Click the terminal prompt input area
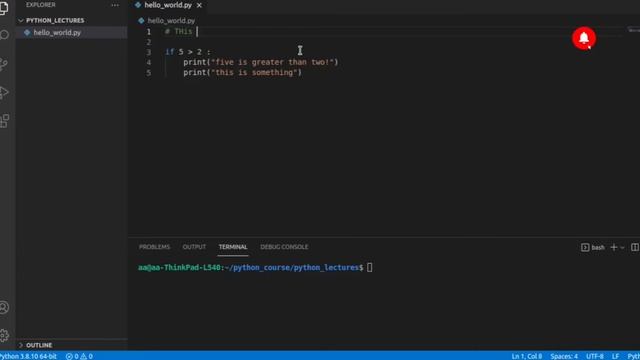The image size is (640, 360). click(x=369, y=267)
